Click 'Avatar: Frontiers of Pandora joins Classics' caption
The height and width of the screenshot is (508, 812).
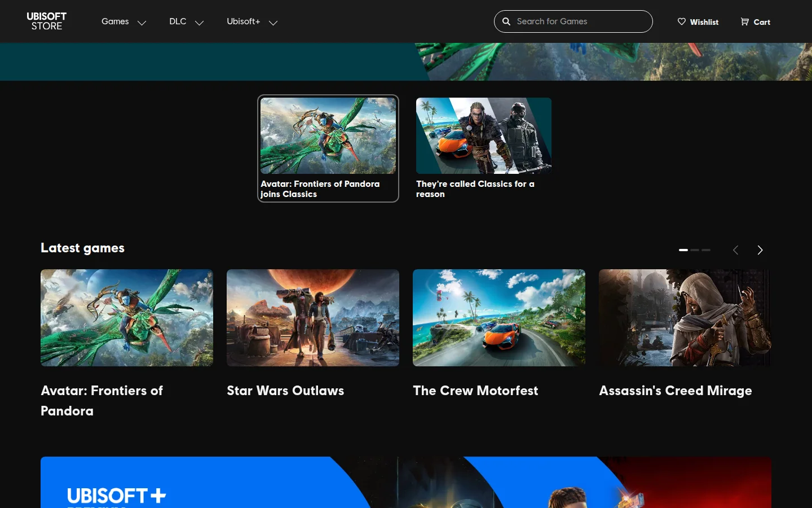click(320, 189)
